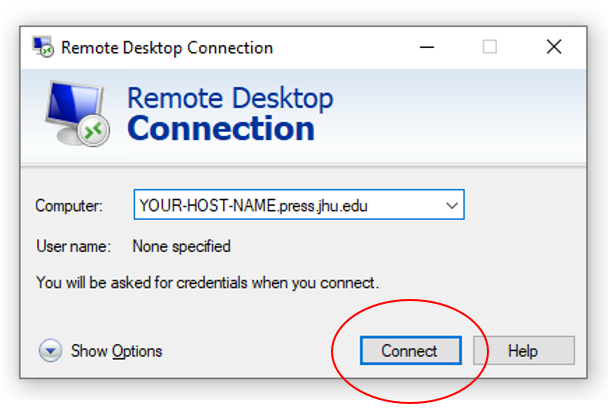Click the large blue monitor screen graphic
This screenshot has width=608, height=414.
(73, 104)
